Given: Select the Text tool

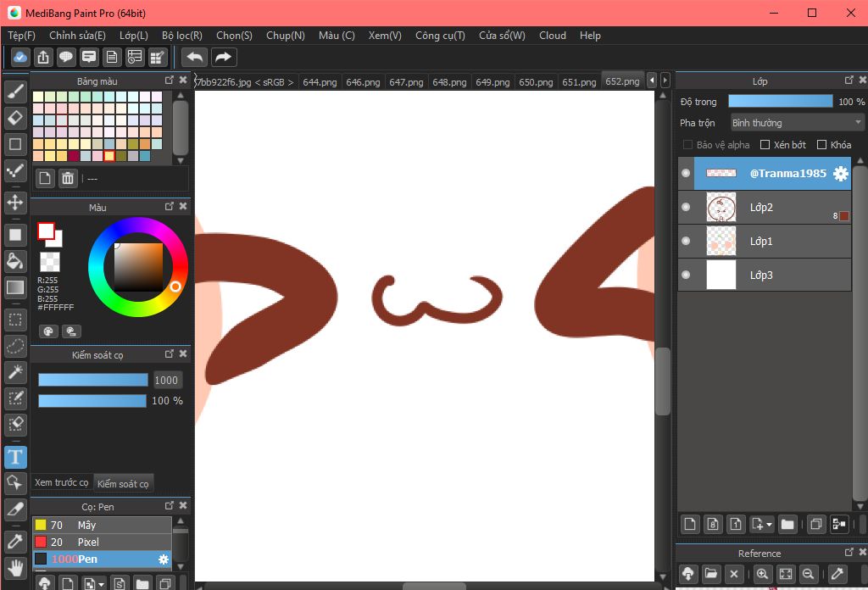Looking at the screenshot, I should pos(15,457).
